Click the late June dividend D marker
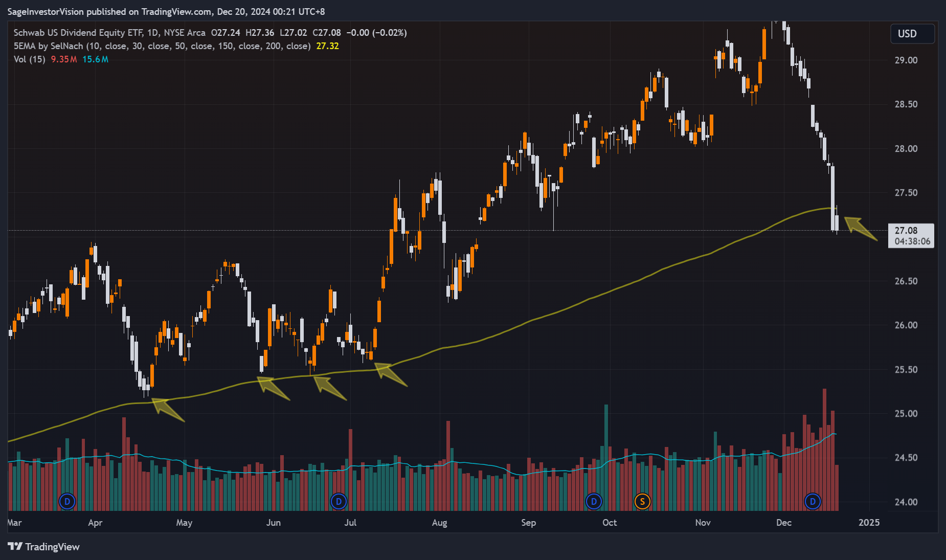 339,501
